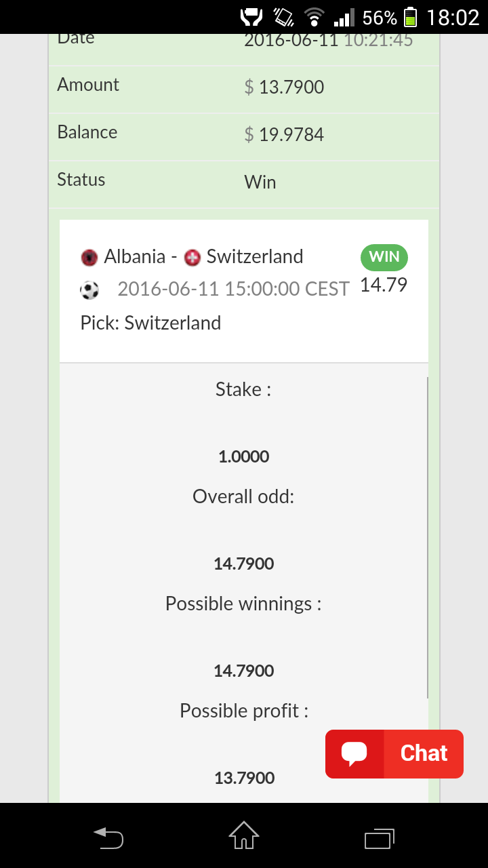This screenshot has width=488, height=868.
Task: Tap the Android back navigation icon
Action: 108,837
